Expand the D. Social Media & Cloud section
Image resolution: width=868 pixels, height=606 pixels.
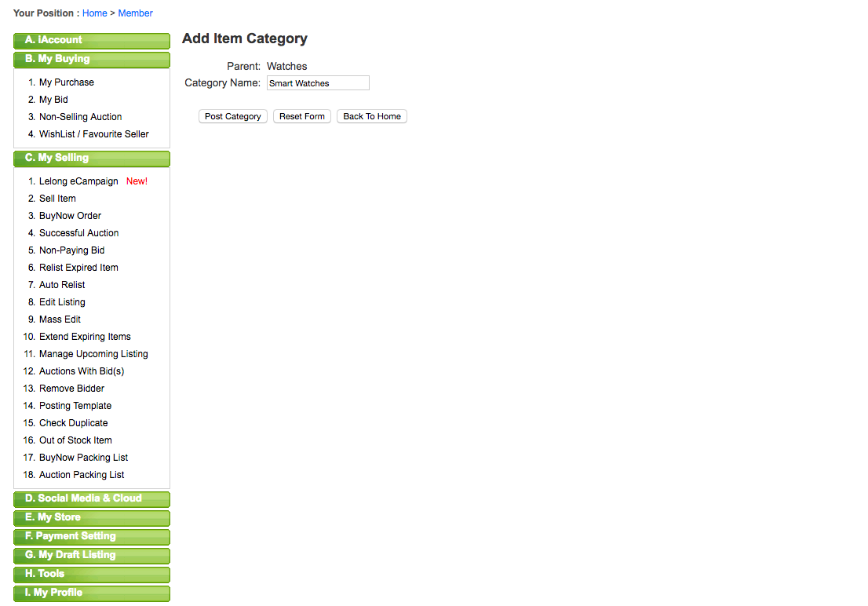[x=92, y=498]
